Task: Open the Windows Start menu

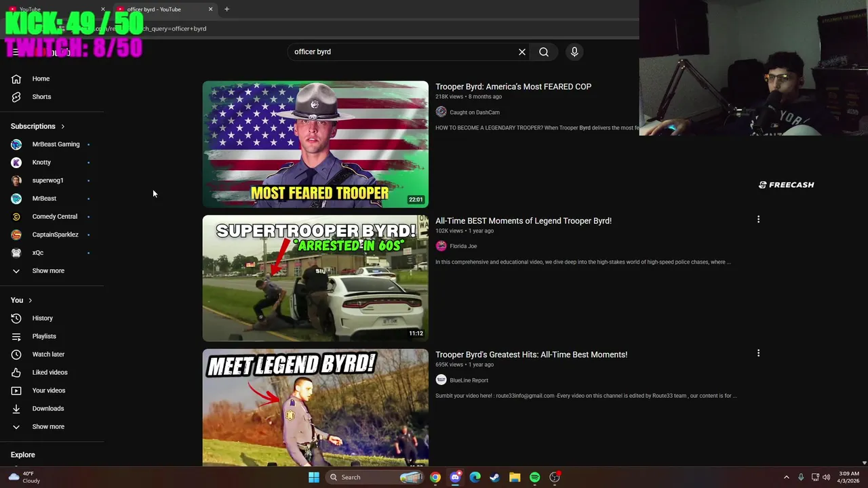Action: click(x=313, y=477)
